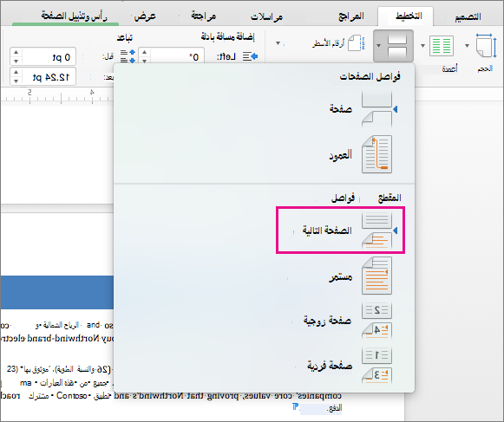504x422 pixels.
Task: Decrease the 0 pt spacing-before value
Action: point(16,62)
